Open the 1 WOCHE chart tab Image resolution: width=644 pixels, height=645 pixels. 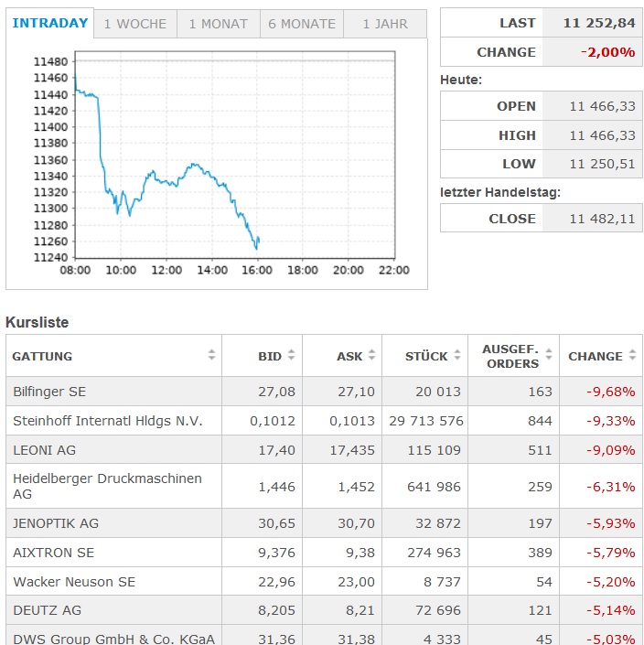pyautogui.click(x=135, y=24)
